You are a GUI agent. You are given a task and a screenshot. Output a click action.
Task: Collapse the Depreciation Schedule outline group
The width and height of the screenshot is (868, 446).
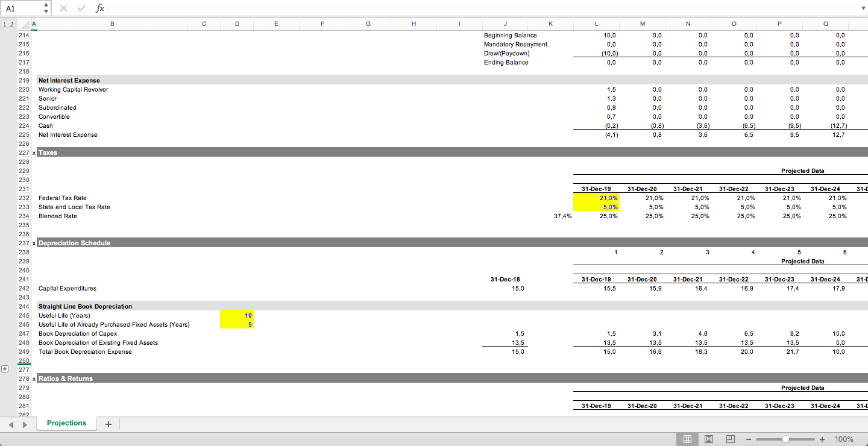tap(33, 243)
